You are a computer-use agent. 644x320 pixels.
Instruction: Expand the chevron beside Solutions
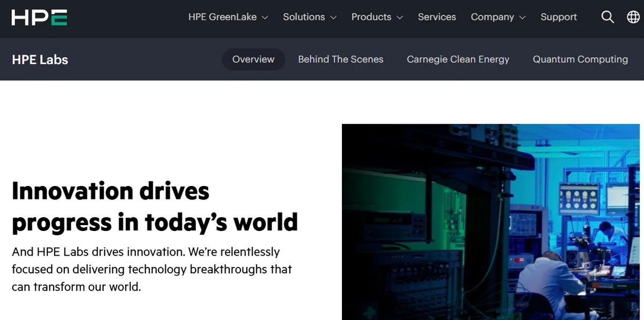point(333,18)
